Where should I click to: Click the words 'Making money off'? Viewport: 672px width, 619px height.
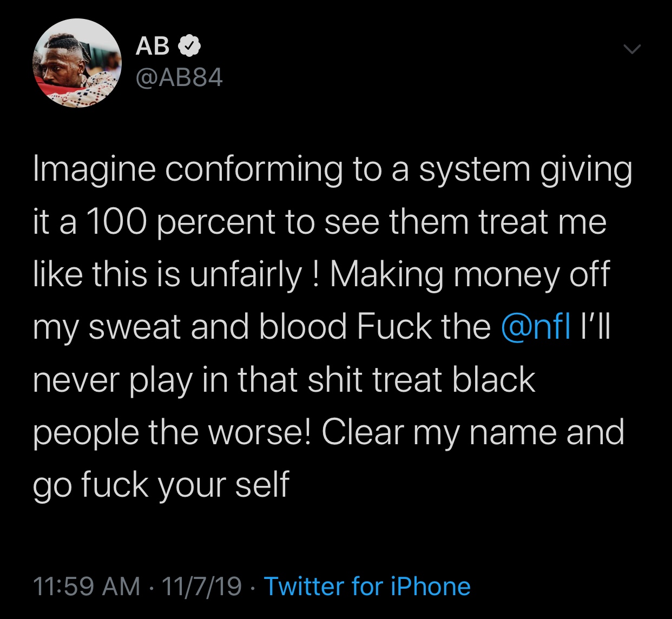tap(470, 274)
